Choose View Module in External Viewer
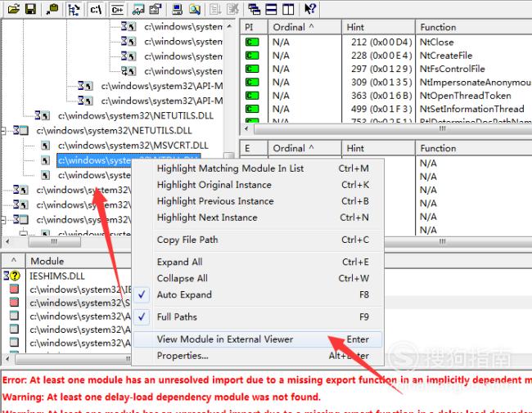 (x=258, y=339)
